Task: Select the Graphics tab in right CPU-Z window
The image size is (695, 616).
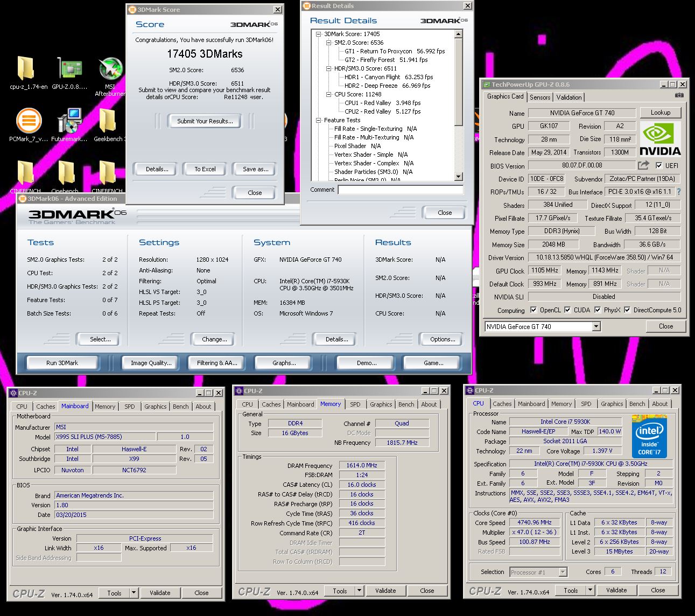Action: pyautogui.click(x=612, y=404)
